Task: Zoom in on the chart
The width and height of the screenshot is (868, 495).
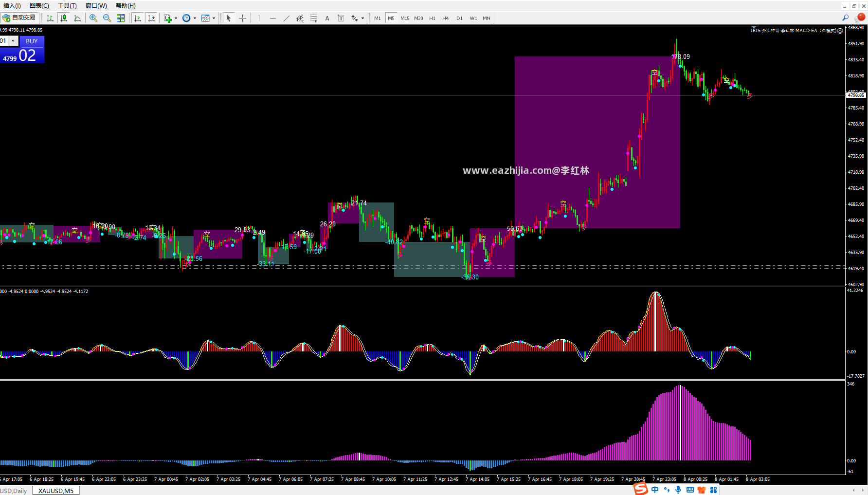Action: click(93, 18)
